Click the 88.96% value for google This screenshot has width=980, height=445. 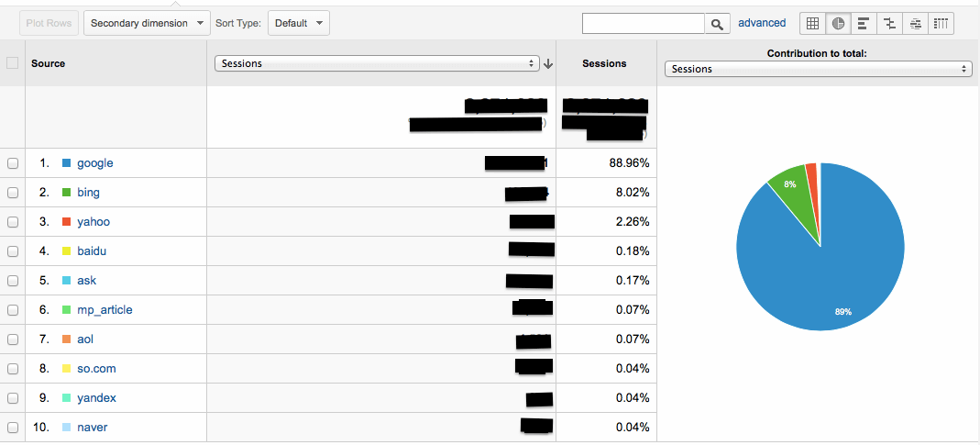(x=630, y=163)
